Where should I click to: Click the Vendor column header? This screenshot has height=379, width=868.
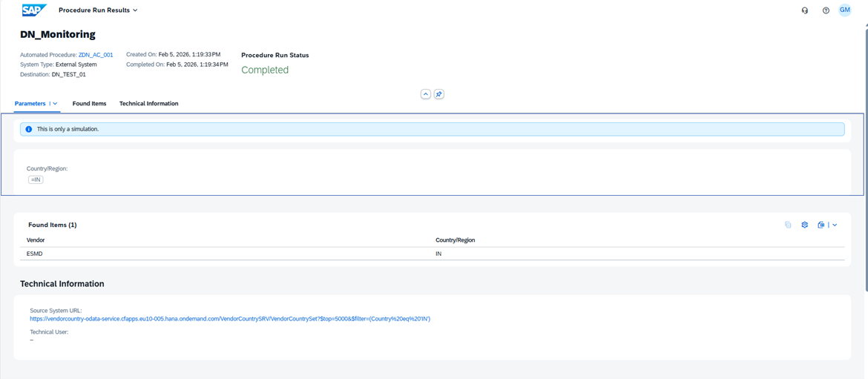[x=36, y=240]
